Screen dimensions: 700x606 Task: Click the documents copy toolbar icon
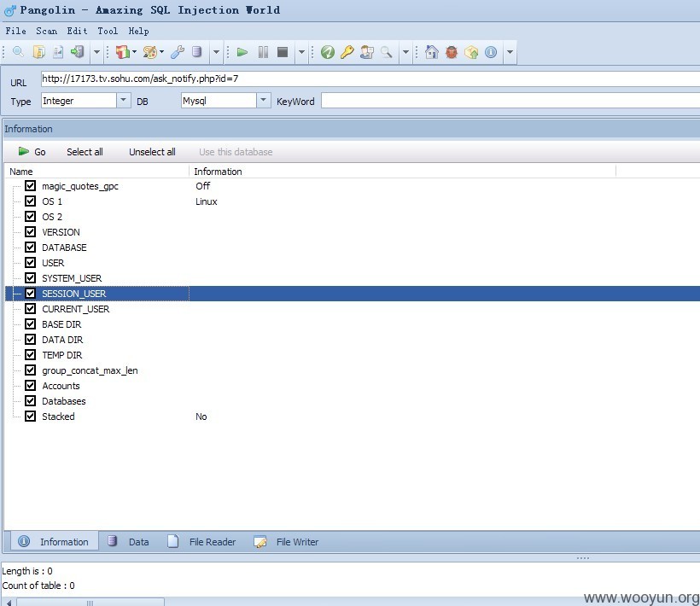point(38,52)
